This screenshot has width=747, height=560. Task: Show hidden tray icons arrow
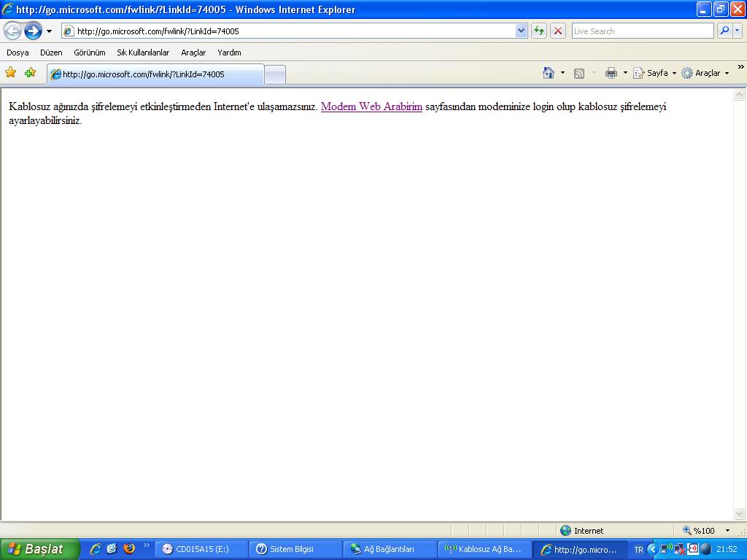coord(652,549)
